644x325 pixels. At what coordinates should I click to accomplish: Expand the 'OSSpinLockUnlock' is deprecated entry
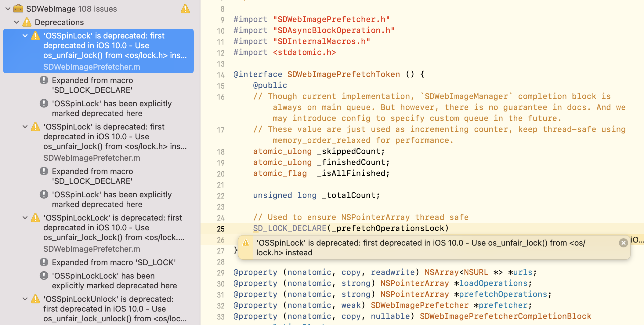point(25,299)
